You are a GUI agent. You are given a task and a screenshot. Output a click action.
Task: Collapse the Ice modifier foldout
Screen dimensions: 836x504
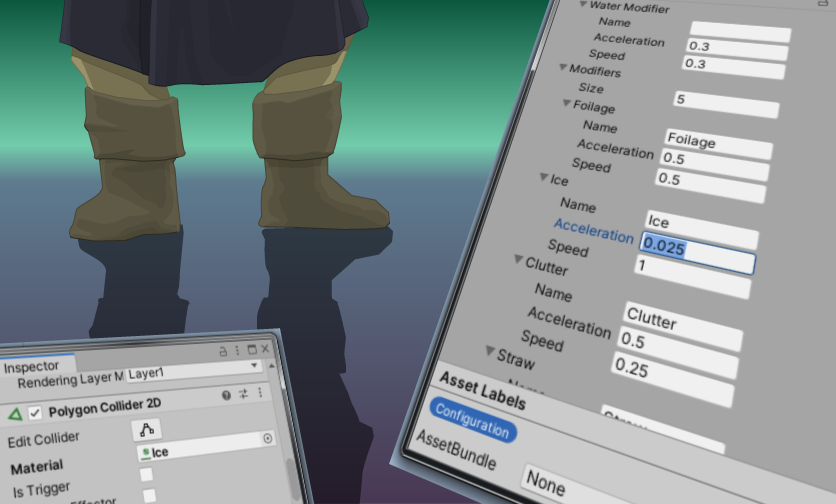pyautogui.click(x=544, y=178)
